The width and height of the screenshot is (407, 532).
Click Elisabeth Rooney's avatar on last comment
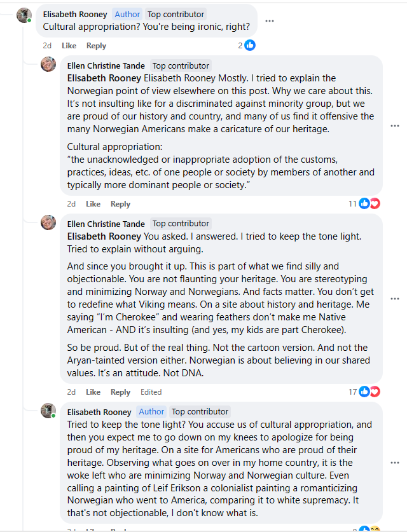48,411
